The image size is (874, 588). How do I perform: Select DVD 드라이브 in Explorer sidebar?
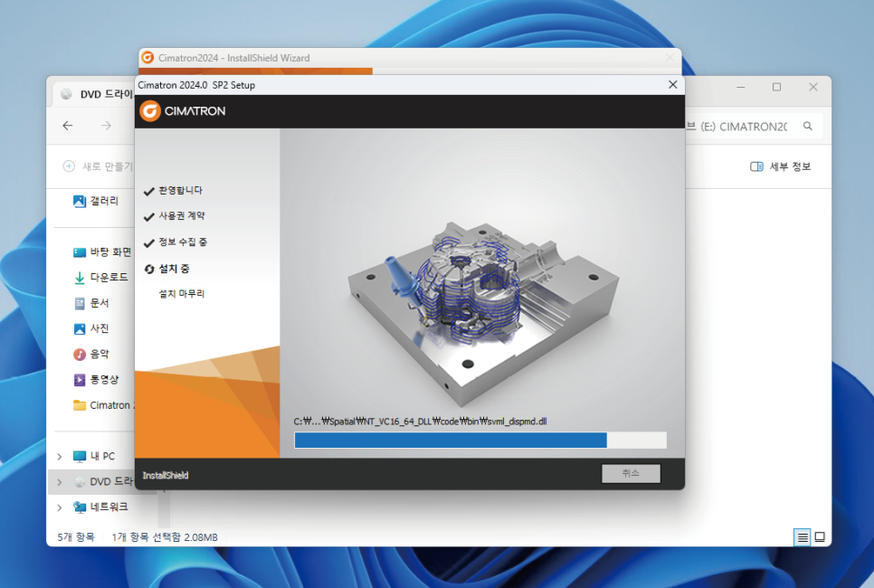click(104, 482)
